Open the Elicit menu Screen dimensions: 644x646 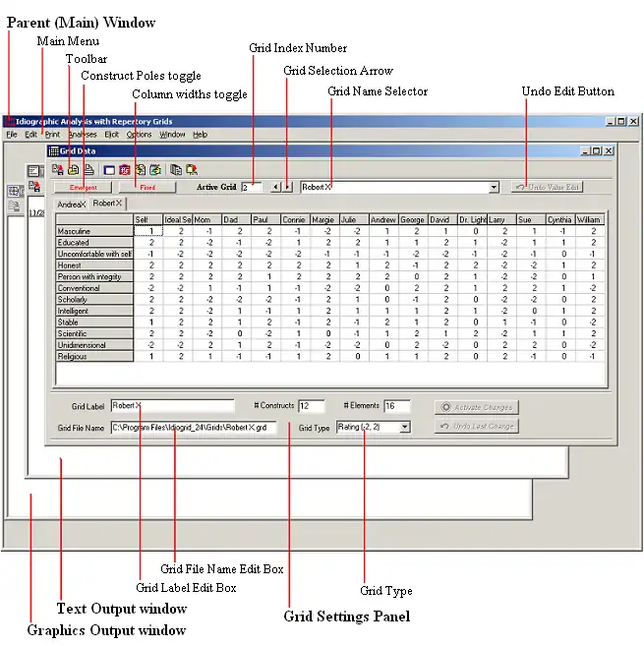[111, 134]
